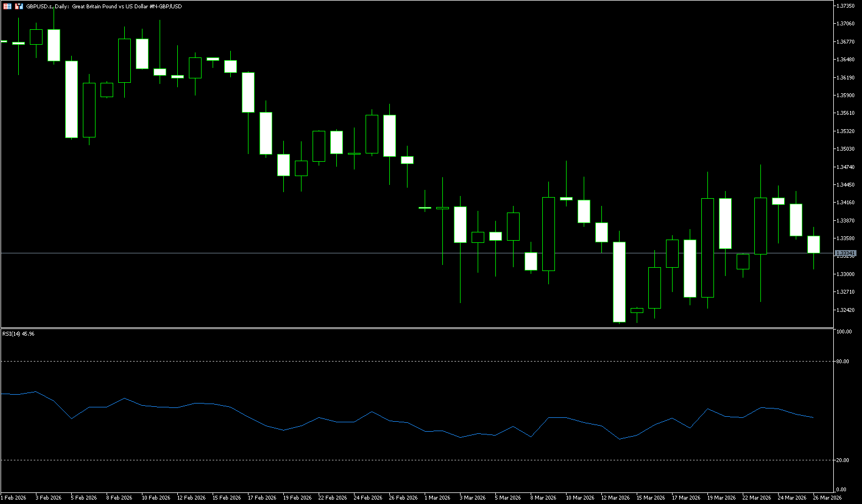The height and width of the screenshot is (504, 862).
Task: Click the 1.33000 price scale label
Action: (x=845, y=274)
